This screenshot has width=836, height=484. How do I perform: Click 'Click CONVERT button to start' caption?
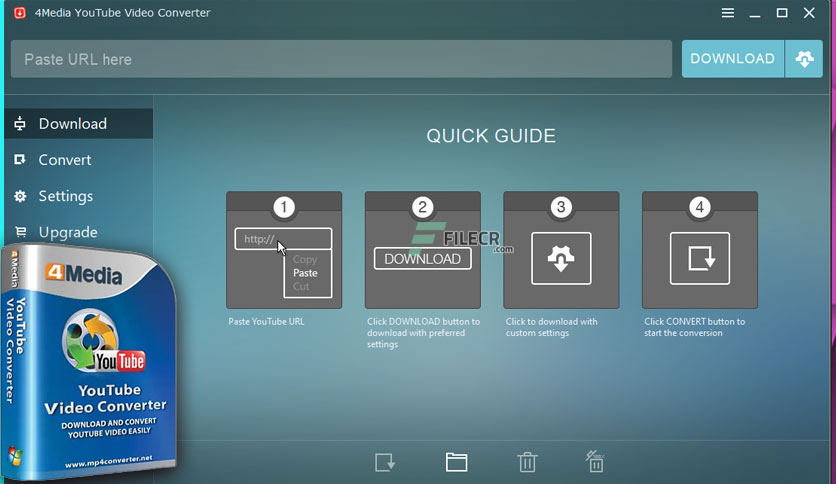(x=694, y=327)
